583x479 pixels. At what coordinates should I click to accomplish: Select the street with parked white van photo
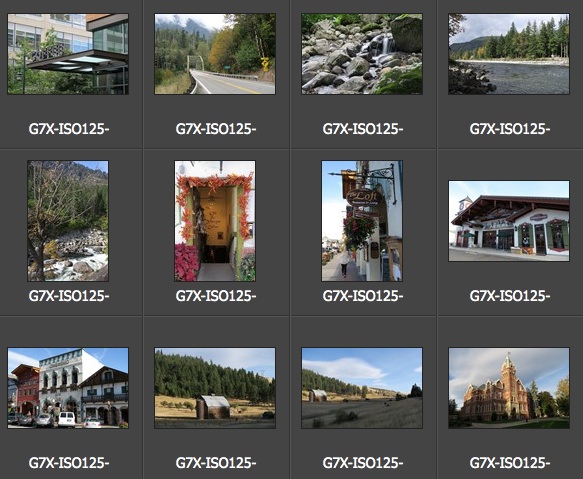68,388
